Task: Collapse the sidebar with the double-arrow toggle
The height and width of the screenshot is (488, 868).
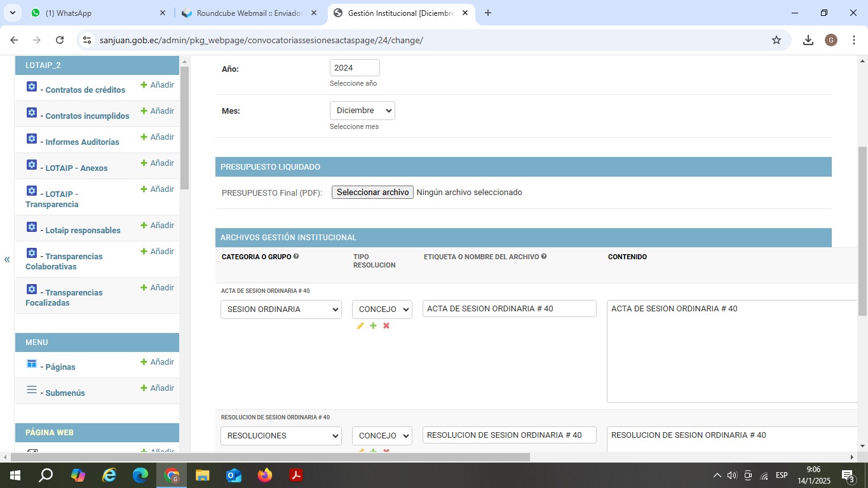Action: point(7,259)
